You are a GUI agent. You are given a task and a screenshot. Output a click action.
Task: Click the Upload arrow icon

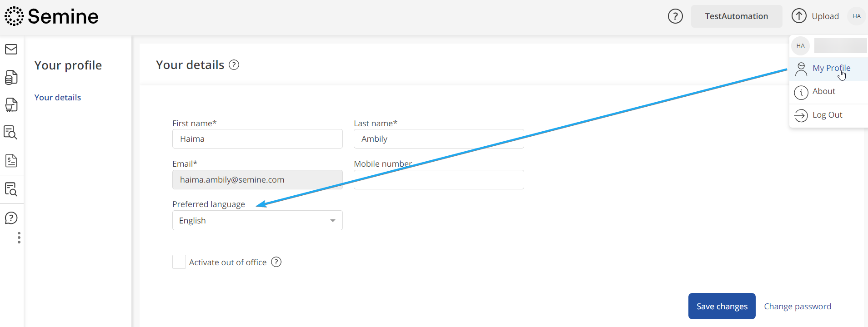point(799,16)
